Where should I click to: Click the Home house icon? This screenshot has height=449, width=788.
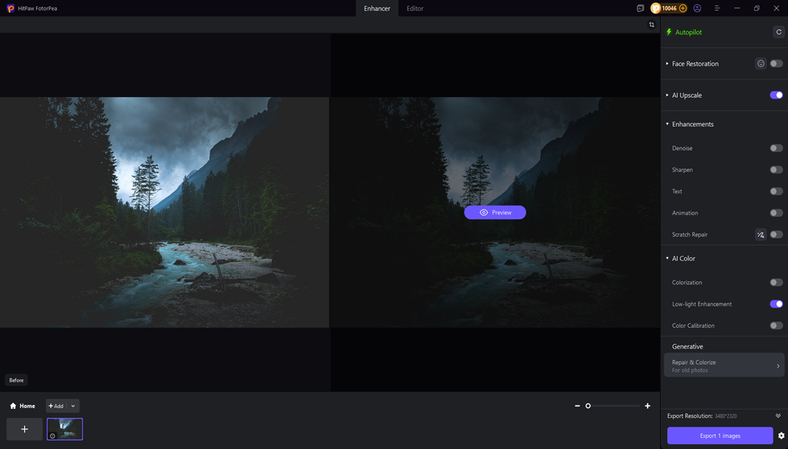pos(13,406)
